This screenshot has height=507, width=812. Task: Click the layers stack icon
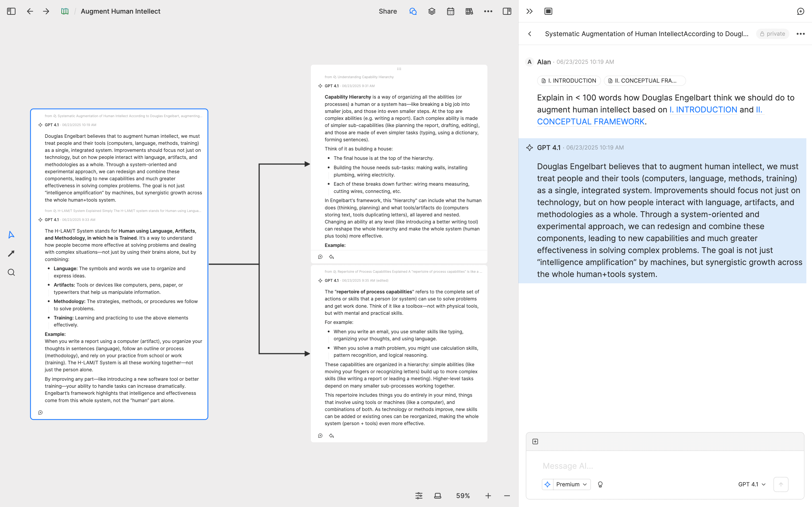432,12
